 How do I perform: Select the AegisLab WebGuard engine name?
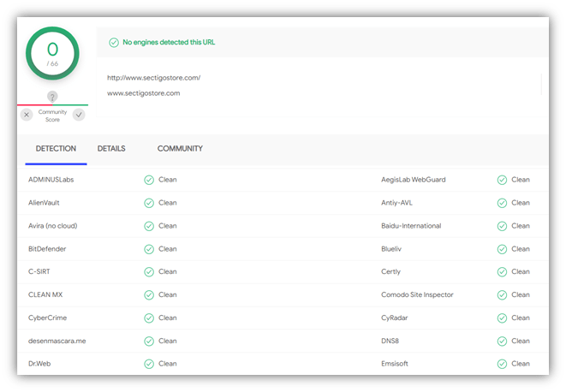coord(414,180)
